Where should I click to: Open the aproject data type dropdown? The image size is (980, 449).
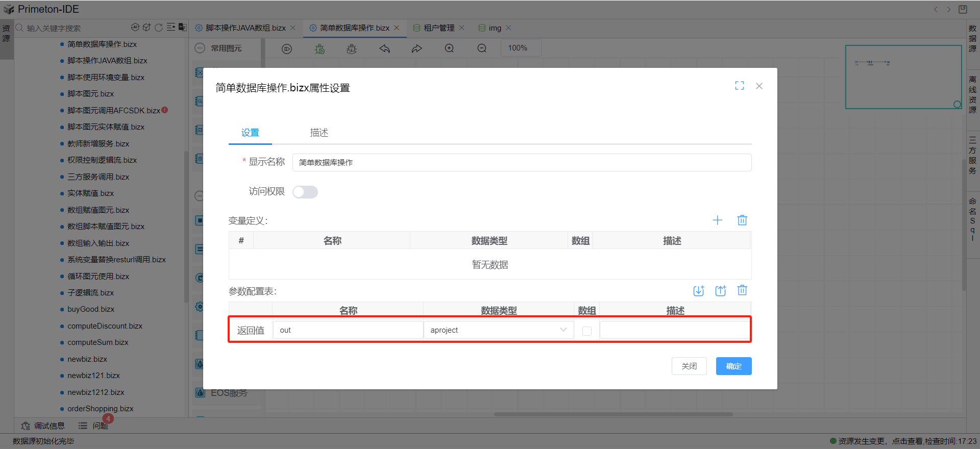(x=498, y=330)
